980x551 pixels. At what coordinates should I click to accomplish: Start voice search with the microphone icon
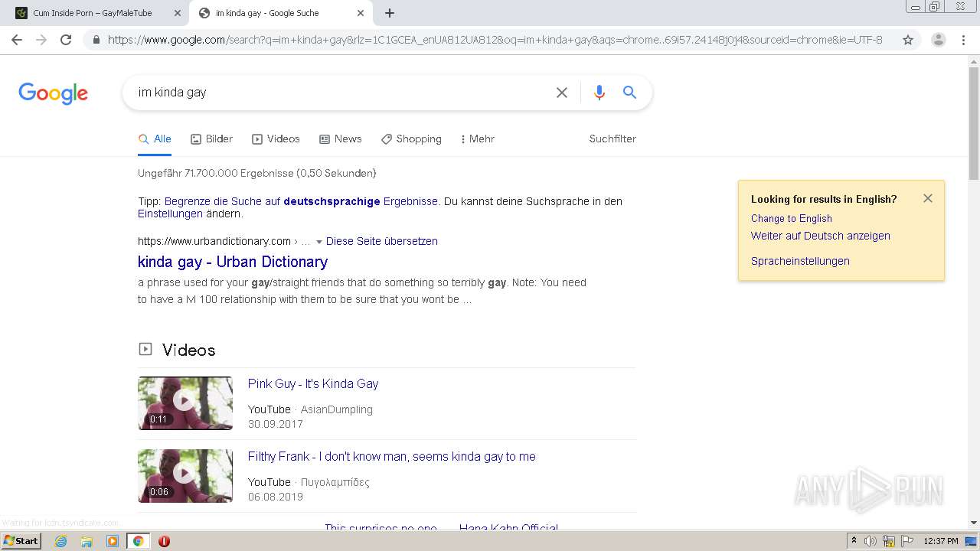click(599, 93)
